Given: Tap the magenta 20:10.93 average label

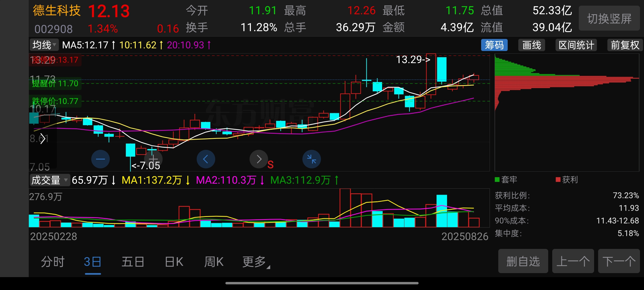Looking at the screenshot, I should click(x=189, y=45).
